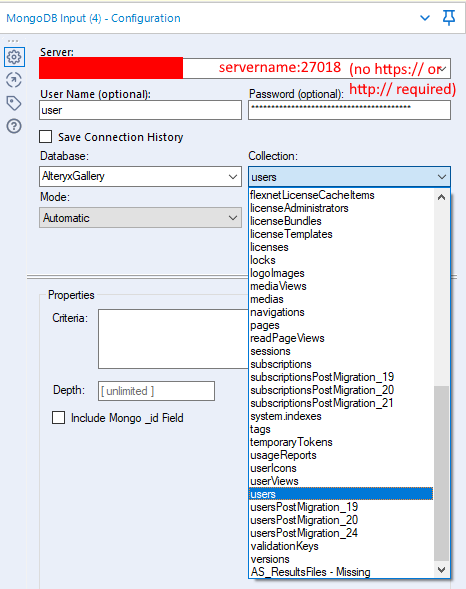Pick the pages collection
Image resolution: width=466 pixels, height=589 pixels.
click(x=341, y=325)
